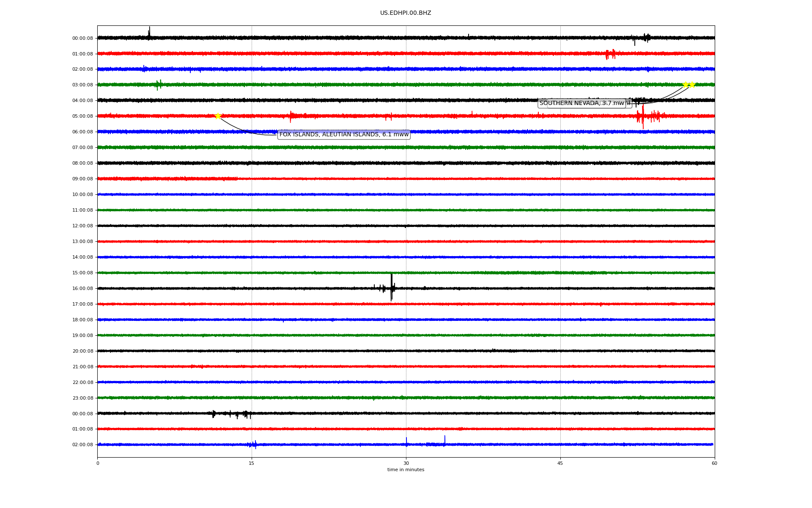Click the rightmost star on the 03:00:08 trace

click(692, 85)
